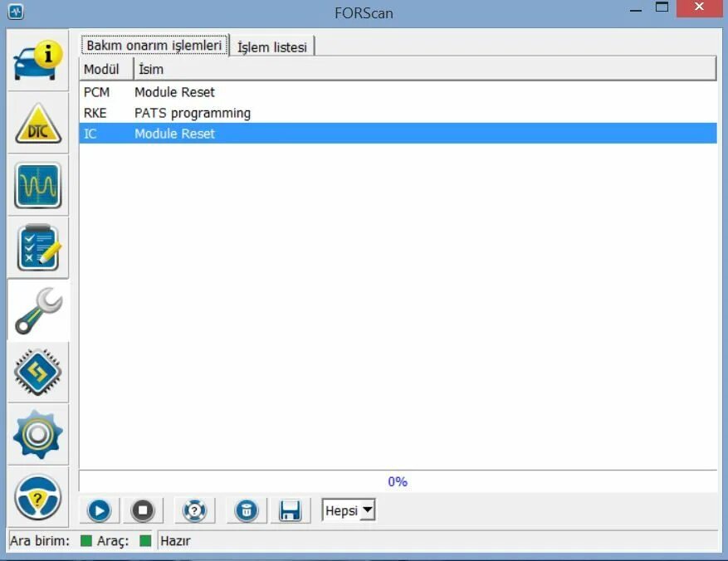Screen dimensions: 728x561
Task: Click the 0% progress bar
Action: tap(398, 481)
